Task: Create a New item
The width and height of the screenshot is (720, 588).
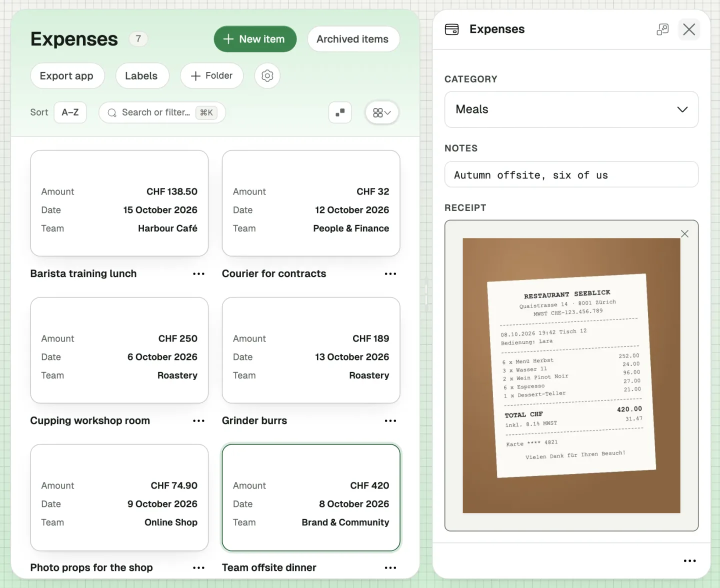Action: [255, 39]
